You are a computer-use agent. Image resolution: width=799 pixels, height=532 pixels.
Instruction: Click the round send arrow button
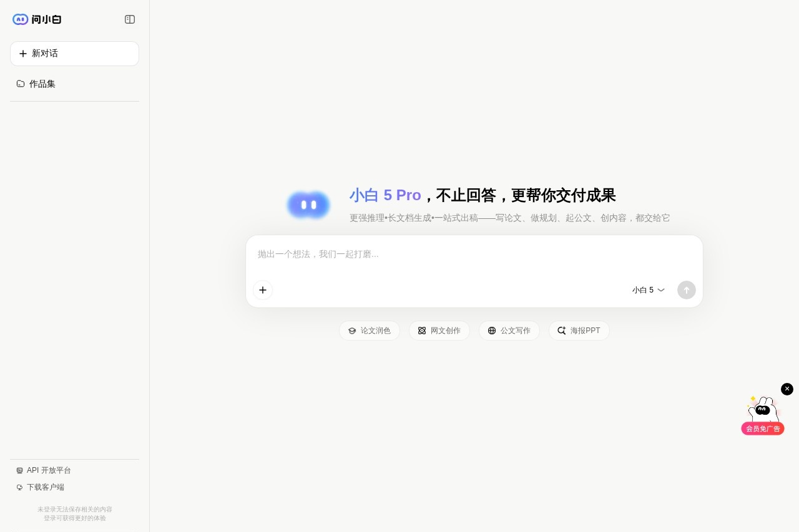coord(687,290)
